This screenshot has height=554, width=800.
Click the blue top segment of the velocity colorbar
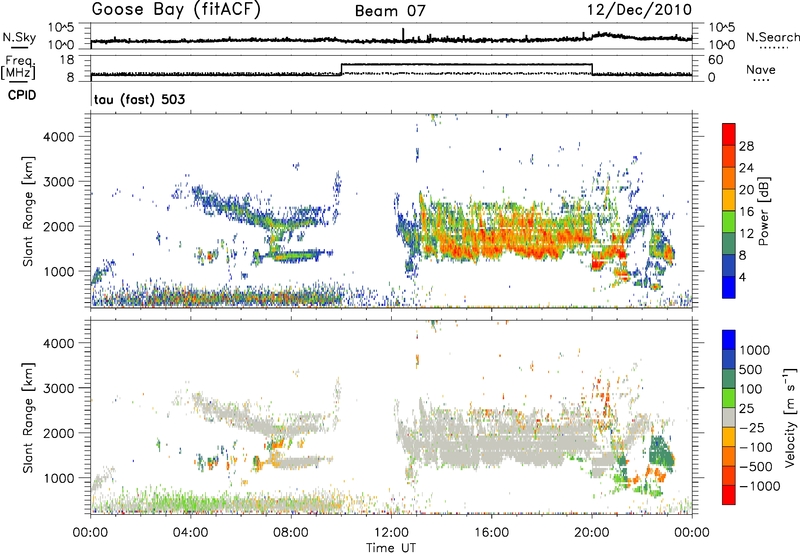[x=729, y=340]
